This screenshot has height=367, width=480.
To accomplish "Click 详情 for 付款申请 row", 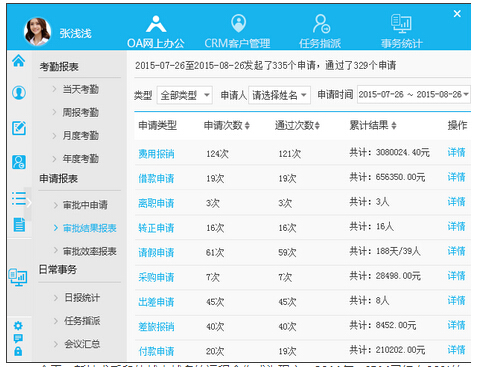I will [x=456, y=350].
